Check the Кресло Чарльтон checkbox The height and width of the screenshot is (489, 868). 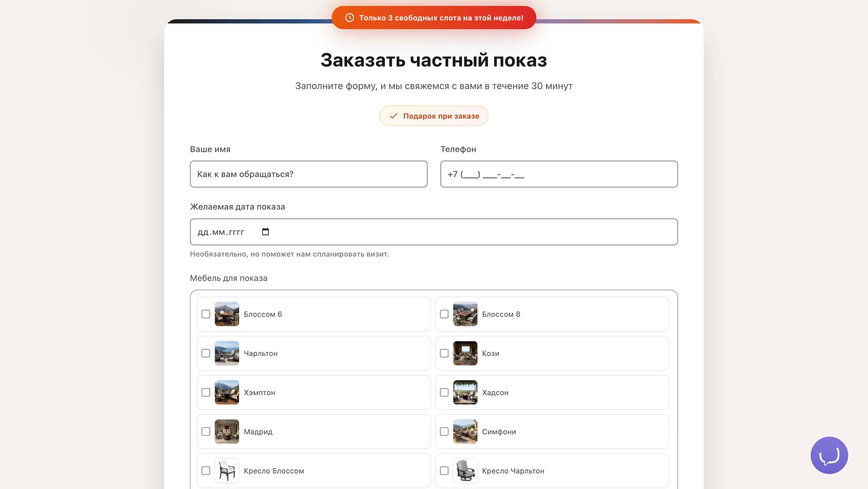(x=444, y=471)
